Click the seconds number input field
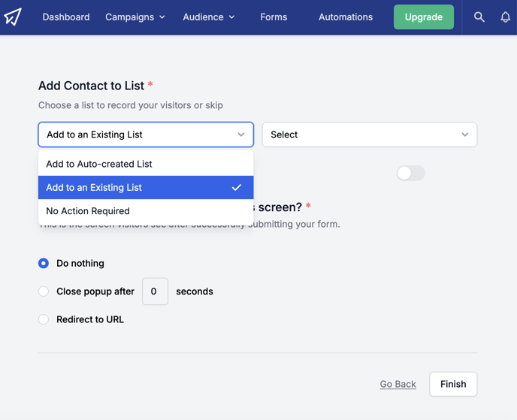 point(155,292)
